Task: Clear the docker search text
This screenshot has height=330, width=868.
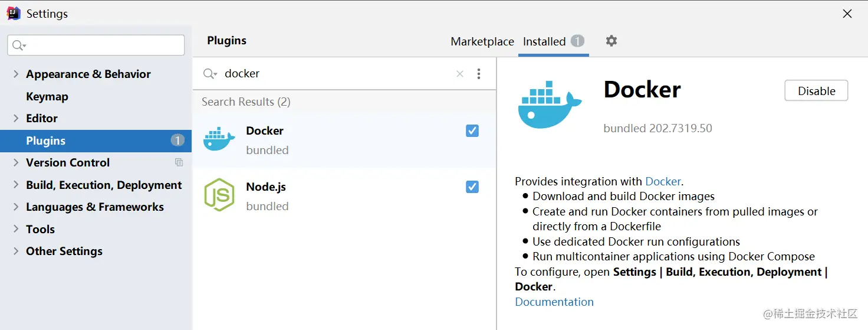Action: point(460,74)
